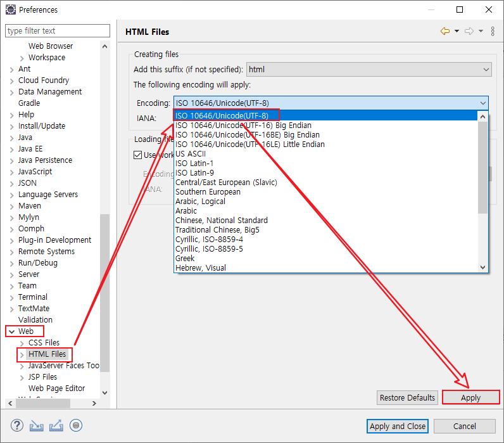This screenshot has width=504, height=443.
Task: Open the help question mark icon
Action: click(17, 425)
